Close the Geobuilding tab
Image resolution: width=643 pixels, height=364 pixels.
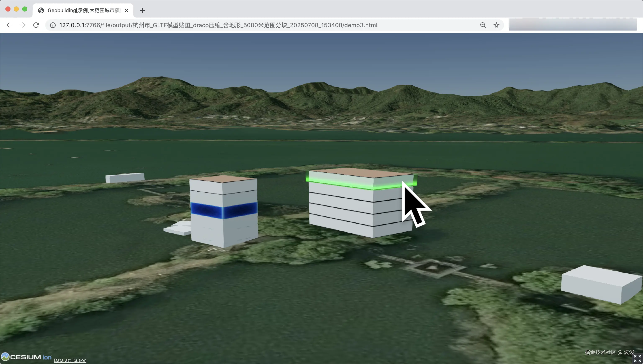click(x=126, y=10)
